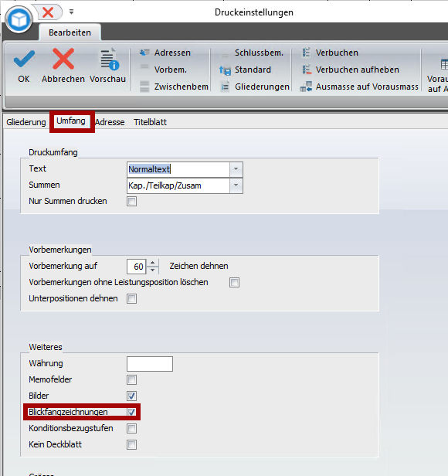Switch to the Gliederung tab

pyautogui.click(x=26, y=122)
